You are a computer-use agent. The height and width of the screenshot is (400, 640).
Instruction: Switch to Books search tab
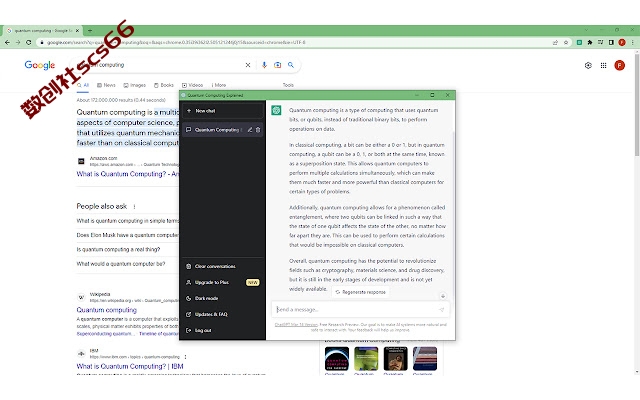[164, 85]
